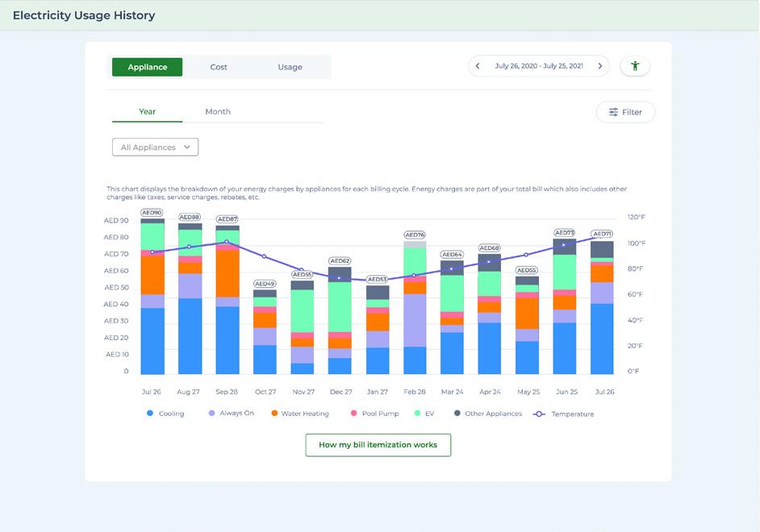
Task: Toggle Pool Pump legend series
Action: coord(374,414)
